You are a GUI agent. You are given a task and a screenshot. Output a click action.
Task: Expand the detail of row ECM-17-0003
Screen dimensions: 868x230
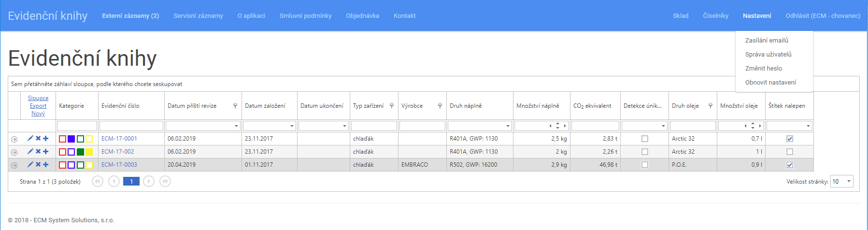14,165
